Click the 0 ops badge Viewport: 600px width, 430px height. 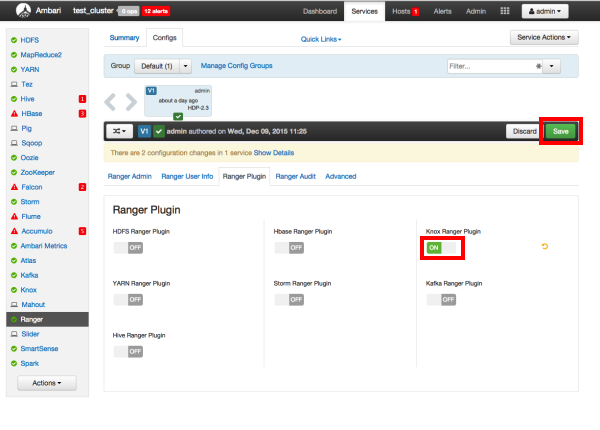pos(129,11)
